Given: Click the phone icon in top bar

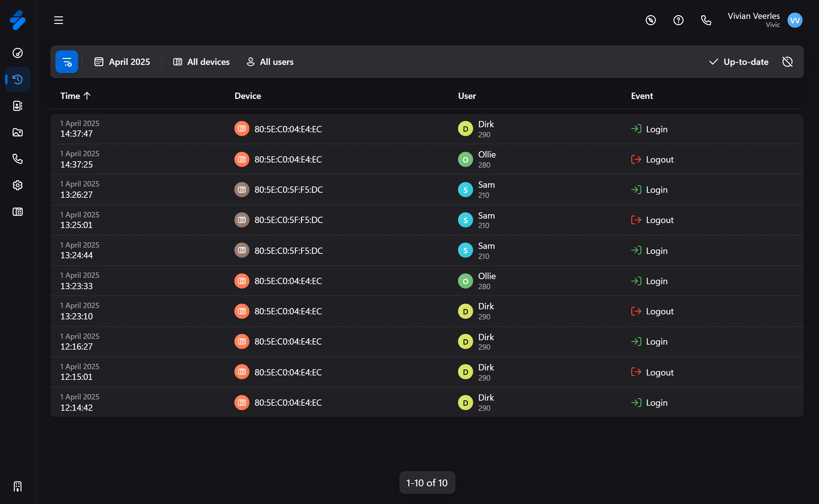Looking at the screenshot, I should coord(706,20).
